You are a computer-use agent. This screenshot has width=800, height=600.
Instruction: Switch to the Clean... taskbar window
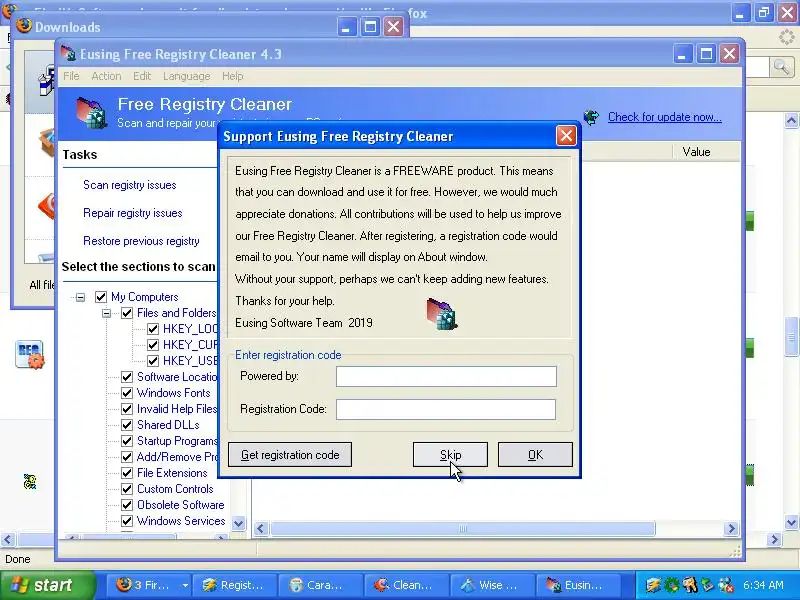[x=406, y=585]
